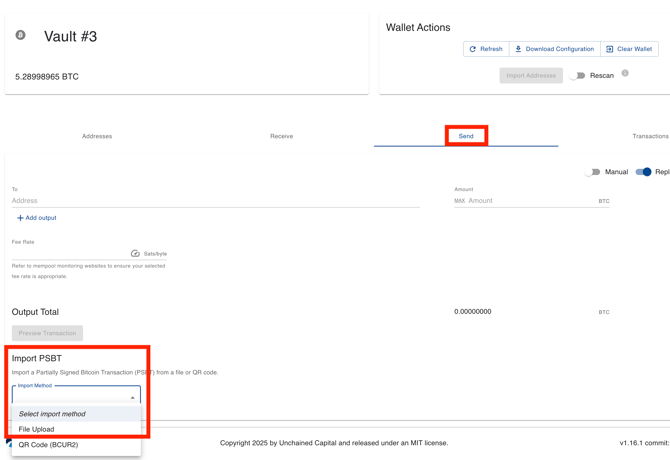Click the plus icon to add output
Image resolution: width=670 pixels, height=460 pixels.
(x=20, y=218)
